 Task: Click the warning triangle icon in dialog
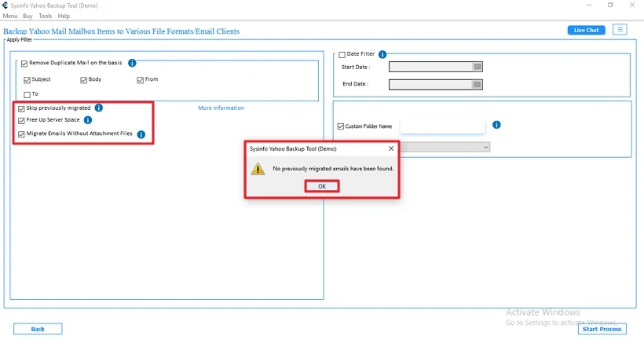258,169
